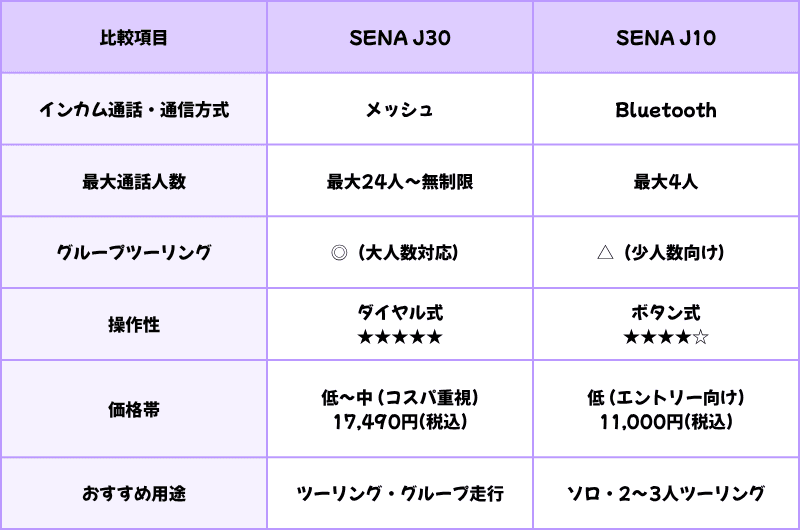800x530 pixels.
Task: Select the 価格帯 row label
Action: (133, 410)
